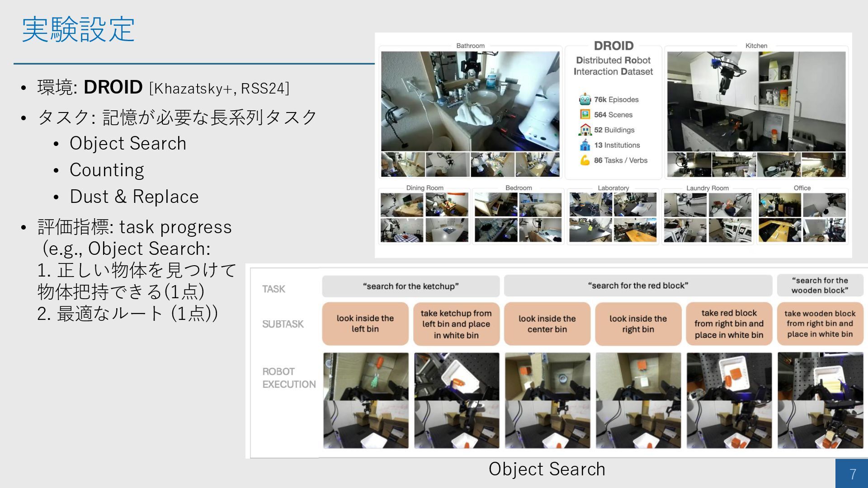Click the large Bathroom scene image
This screenshot has height=488, width=868.
[470, 101]
